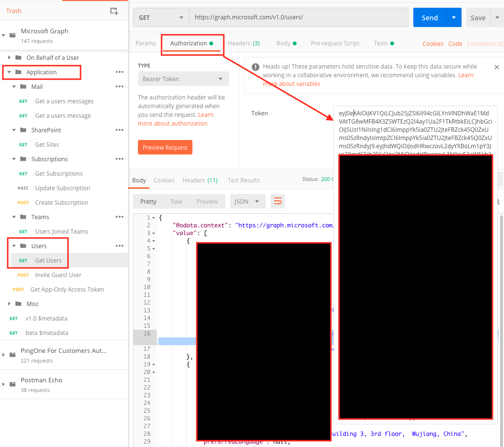Open the Code link
This screenshot has height=447, width=504.
(455, 44)
